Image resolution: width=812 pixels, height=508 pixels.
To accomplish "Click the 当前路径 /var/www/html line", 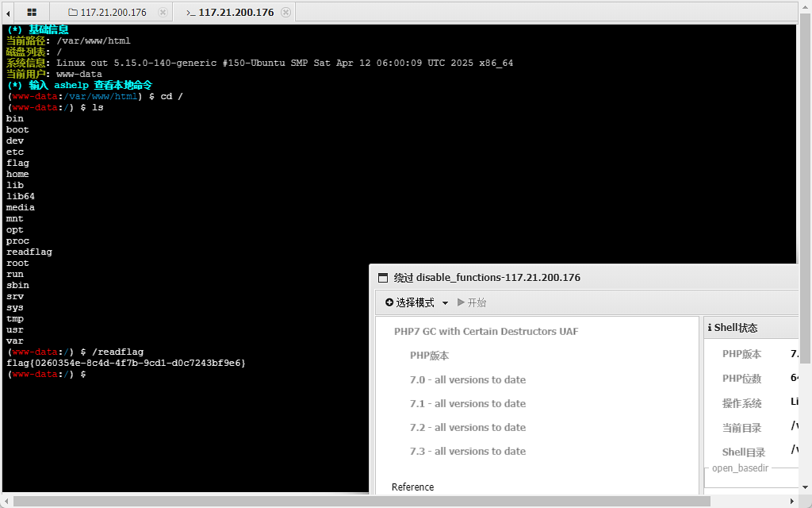I will (x=68, y=40).
